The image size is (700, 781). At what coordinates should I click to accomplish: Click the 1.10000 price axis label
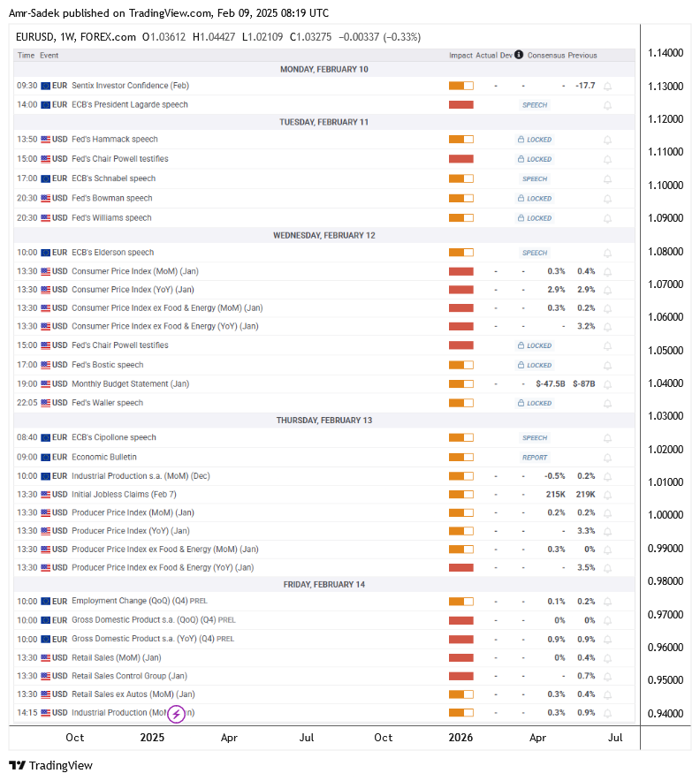pyautogui.click(x=666, y=186)
